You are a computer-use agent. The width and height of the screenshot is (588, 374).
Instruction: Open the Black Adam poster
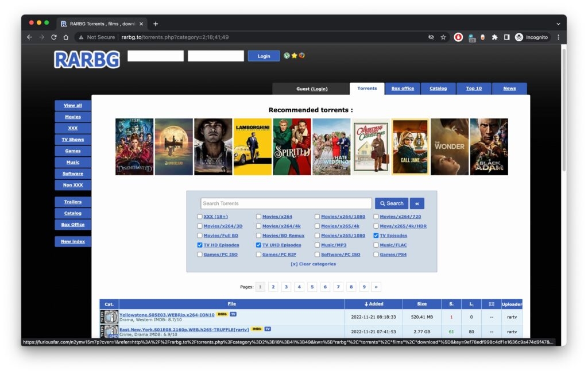click(489, 146)
